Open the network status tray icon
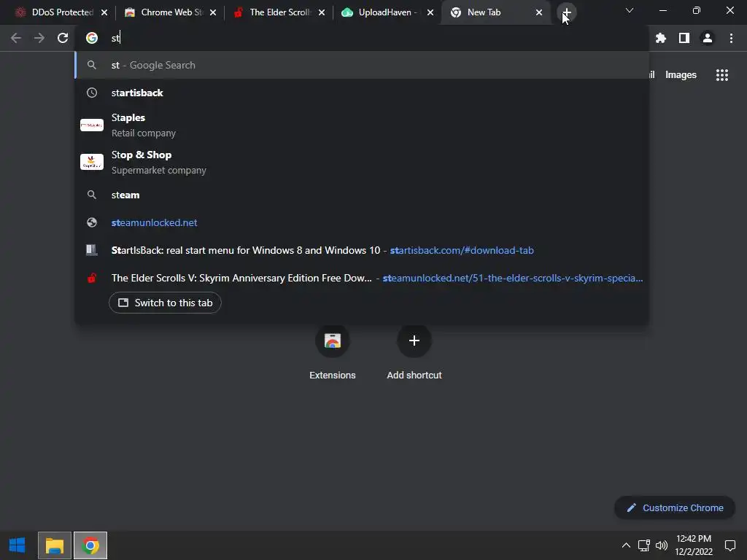This screenshot has height=560, width=747. [x=643, y=545]
